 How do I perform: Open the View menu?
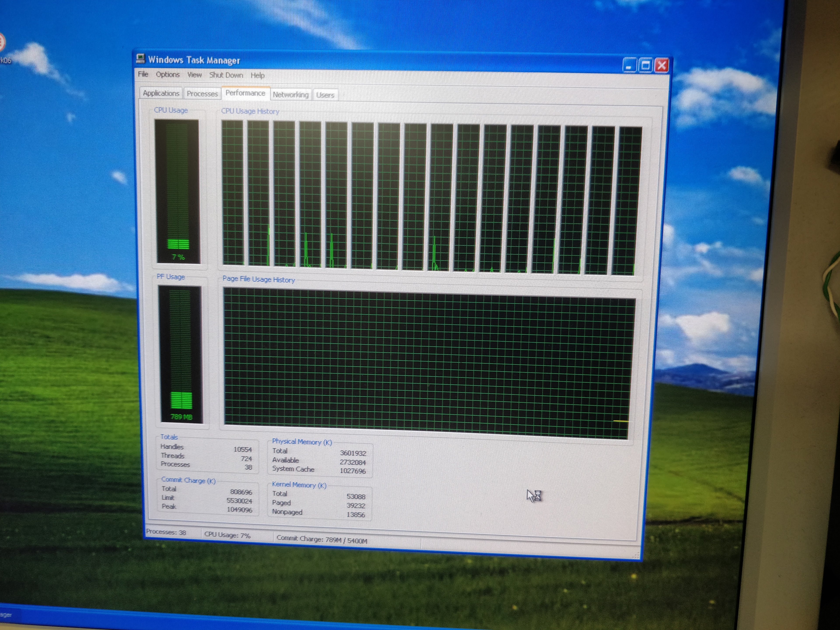click(x=194, y=75)
